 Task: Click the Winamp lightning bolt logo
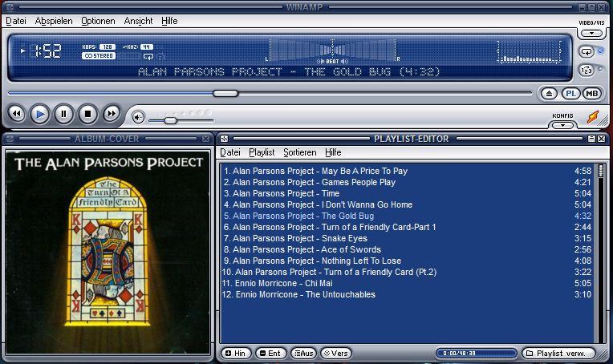(x=593, y=116)
